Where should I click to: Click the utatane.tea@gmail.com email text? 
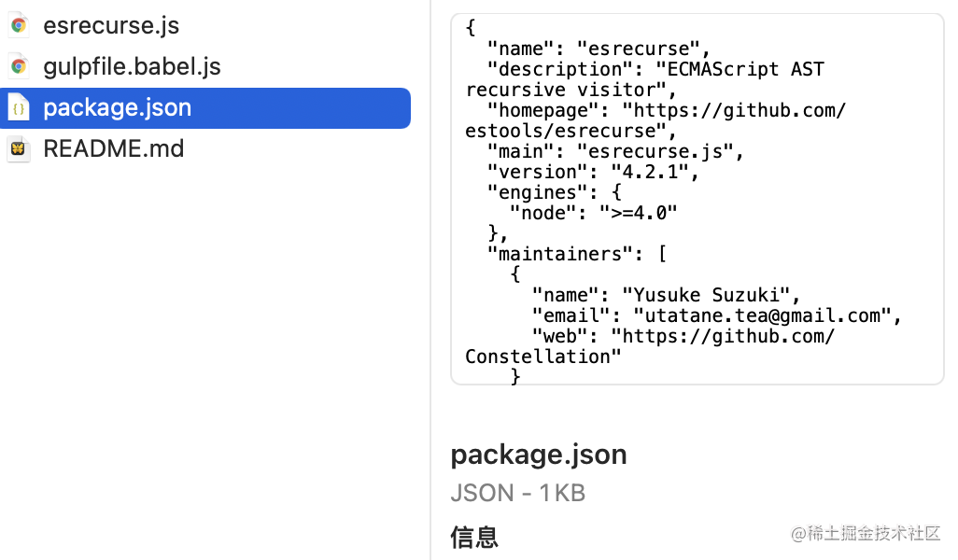coord(762,315)
